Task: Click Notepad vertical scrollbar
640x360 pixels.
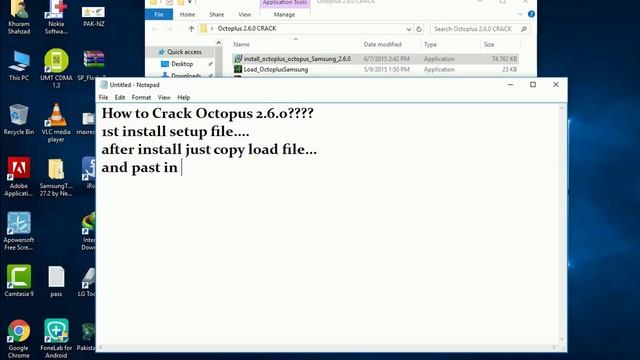Action: (562, 224)
